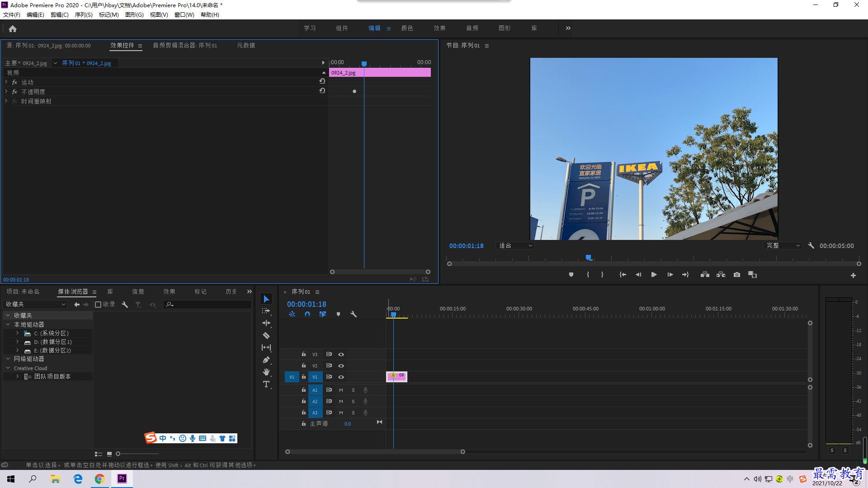
Task: Show more workspaces overflow chevron
Action: coord(568,28)
